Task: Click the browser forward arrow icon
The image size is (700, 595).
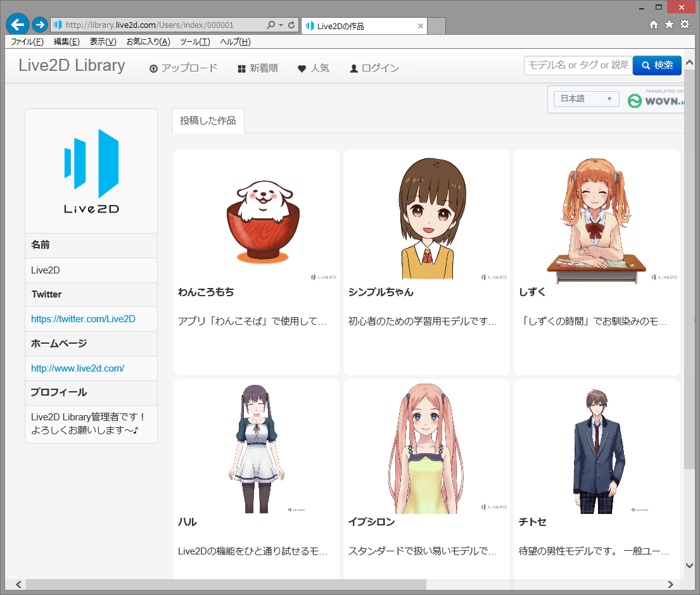Action: coord(39,24)
